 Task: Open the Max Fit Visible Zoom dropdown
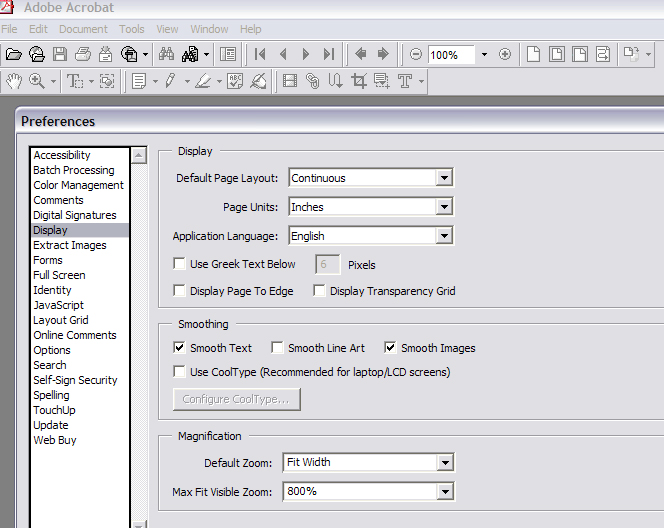(x=445, y=492)
